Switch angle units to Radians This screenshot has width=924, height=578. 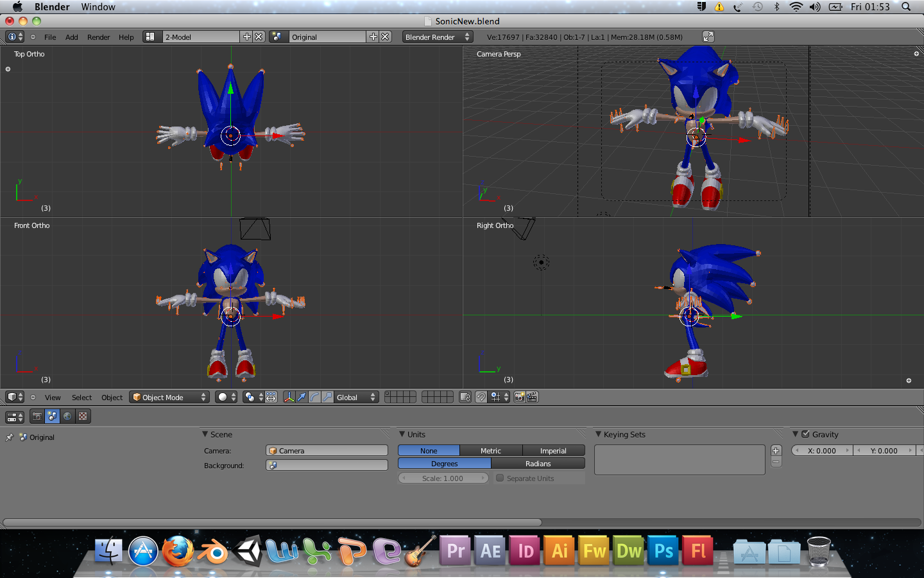coord(538,463)
